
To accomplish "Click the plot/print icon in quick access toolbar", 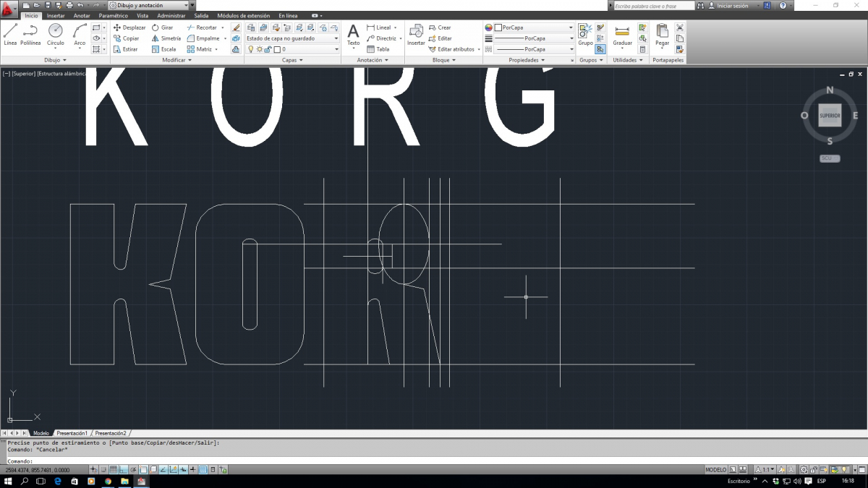I will (69, 5).
